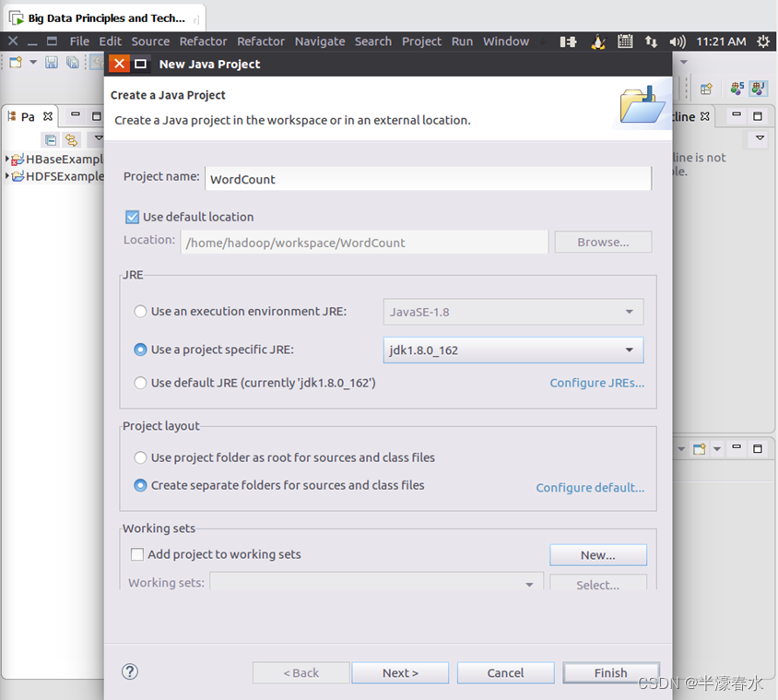Open the Navigate menu
The width and height of the screenshot is (778, 700).
319,42
